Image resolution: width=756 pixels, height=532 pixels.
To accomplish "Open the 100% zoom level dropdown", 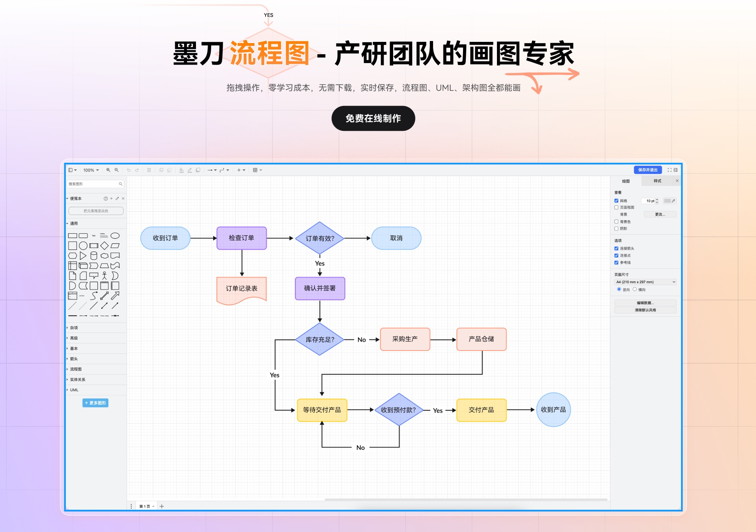I will point(91,170).
